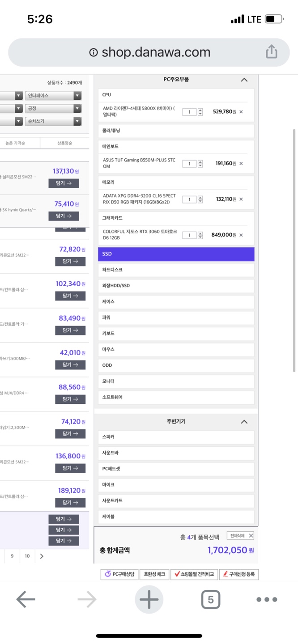Adjust quantity stepper for ADATA XPG memory

coord(200,199)
